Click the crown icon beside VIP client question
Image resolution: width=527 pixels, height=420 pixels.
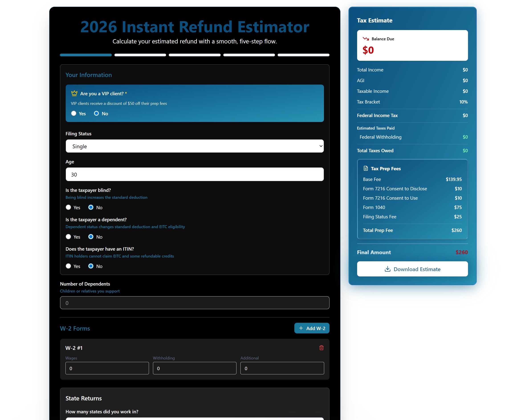tap(74, 93)
